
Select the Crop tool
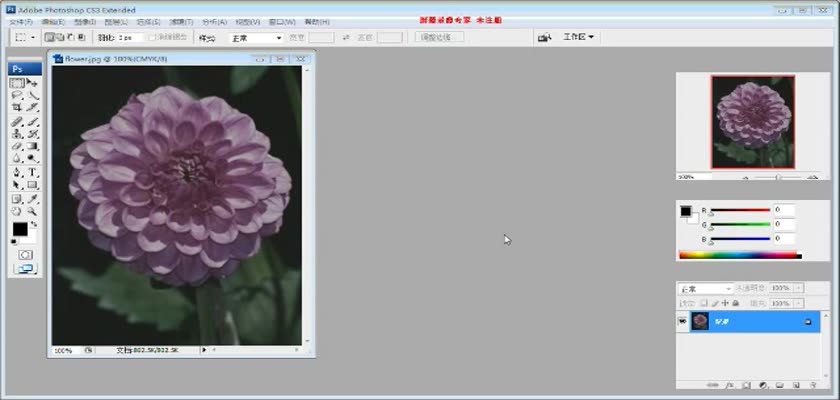(x=16, y=108)
